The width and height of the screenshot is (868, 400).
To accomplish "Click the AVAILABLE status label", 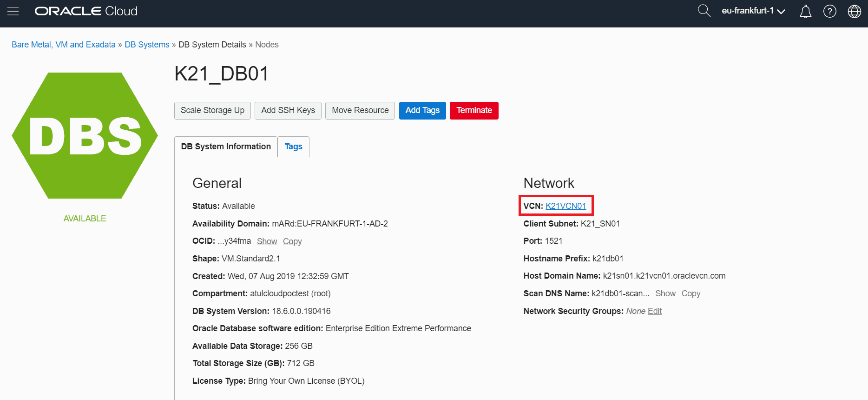I will pyautogui.click(x=85, y=219).
